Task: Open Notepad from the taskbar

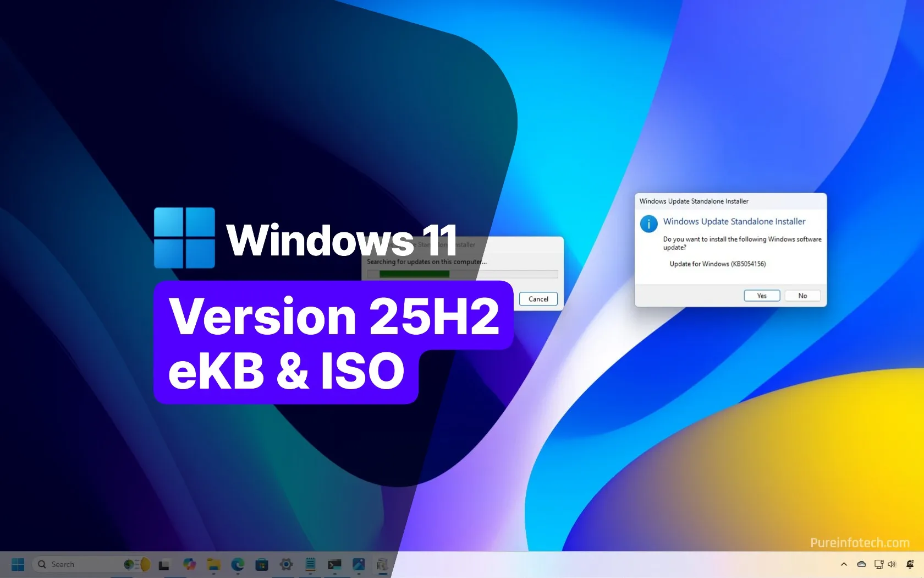Action: (x=310, y=564)
